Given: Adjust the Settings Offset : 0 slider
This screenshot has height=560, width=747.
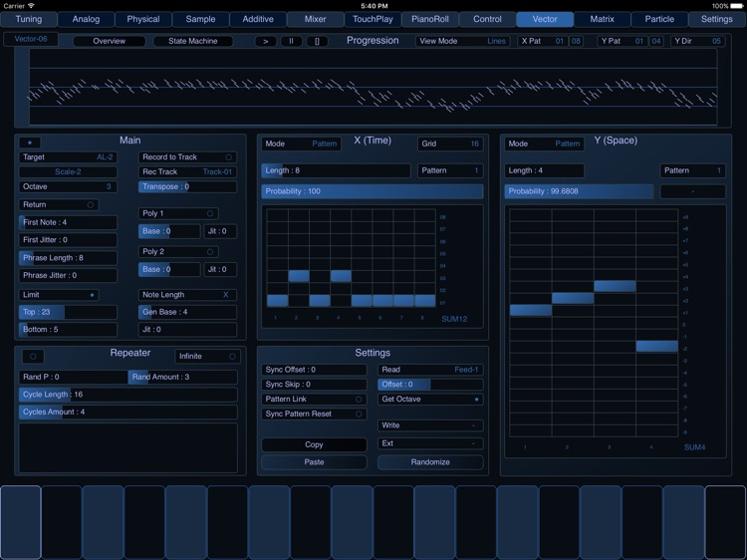Looking at the screenshot, I should pos(430,385).
